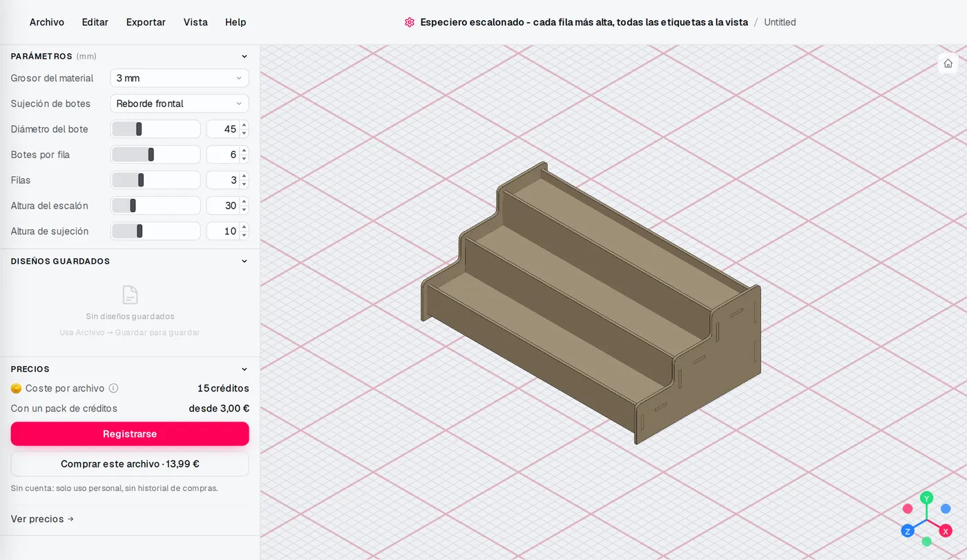967x560 pixels.
Task: Click the gold coin icon in Precios
Action: click(x=17, y=389)
